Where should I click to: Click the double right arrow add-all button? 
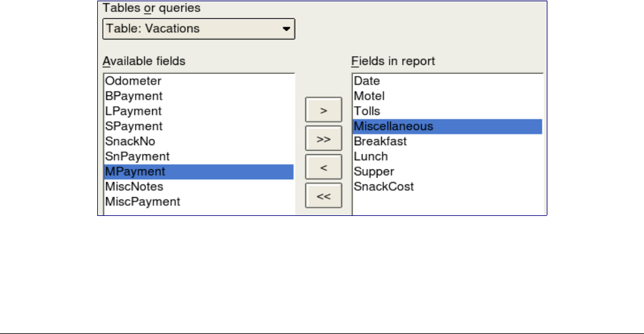click(x=323, y=138)
